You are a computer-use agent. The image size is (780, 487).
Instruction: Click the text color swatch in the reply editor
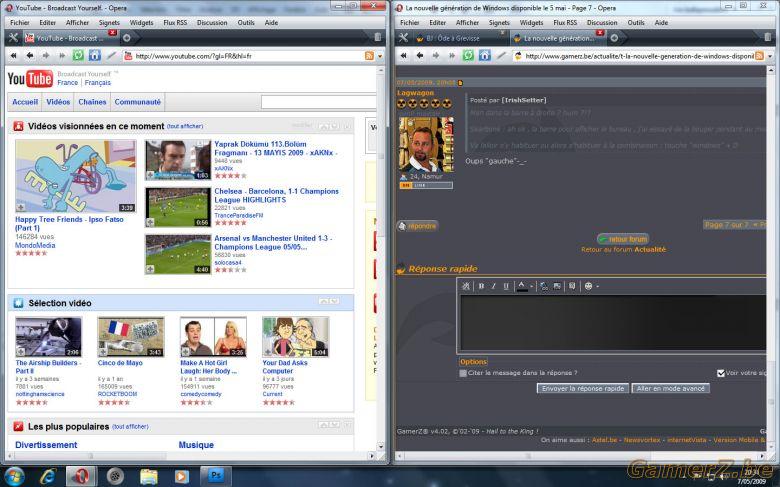[521, 286]
